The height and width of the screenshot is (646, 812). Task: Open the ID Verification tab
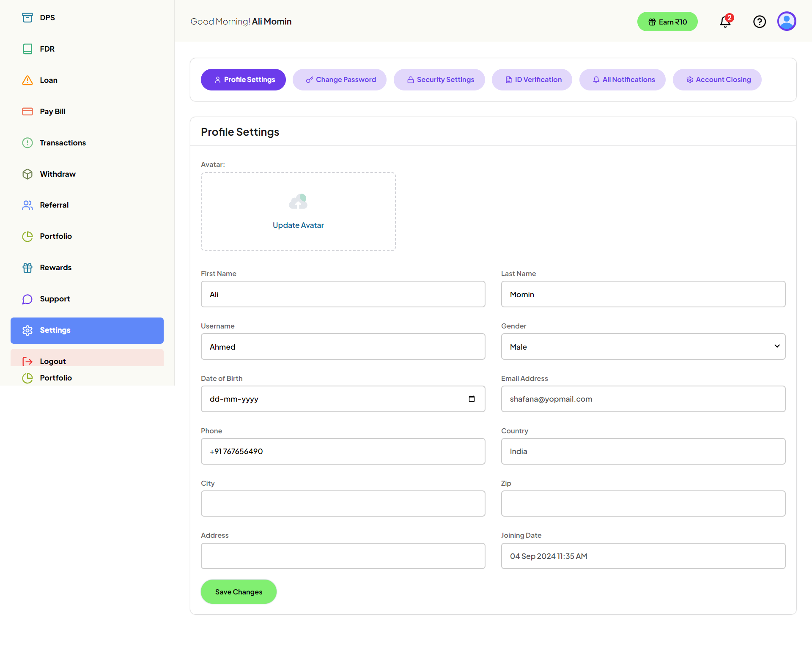click(x=532, y=79)
